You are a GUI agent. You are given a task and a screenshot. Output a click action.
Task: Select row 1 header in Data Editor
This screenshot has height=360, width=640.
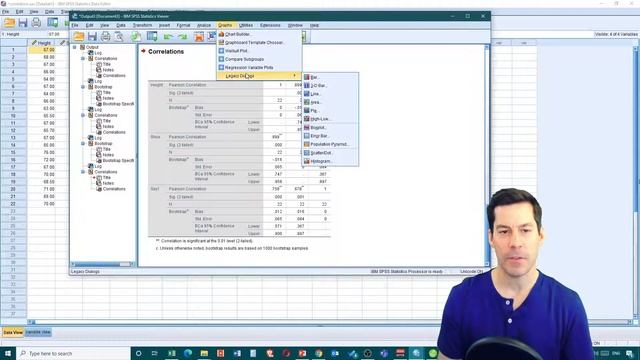pyautogui.click(x=13, y=50)
